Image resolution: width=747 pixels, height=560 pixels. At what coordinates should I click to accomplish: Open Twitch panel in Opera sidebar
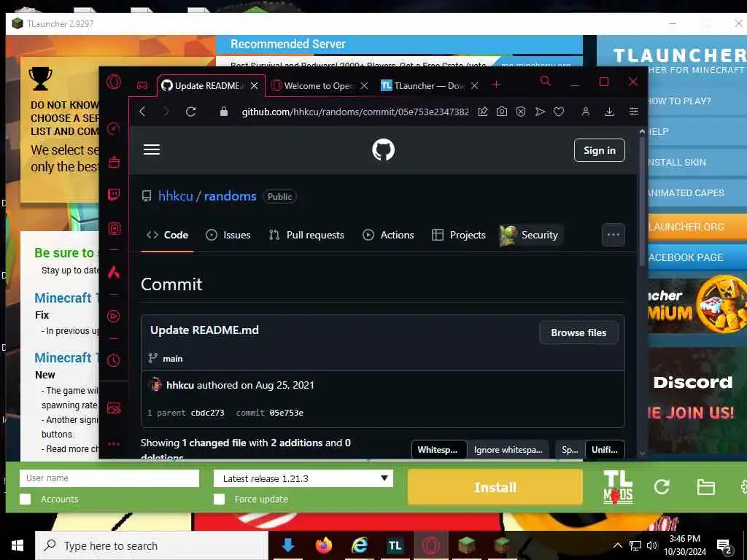tap(114, 195)
